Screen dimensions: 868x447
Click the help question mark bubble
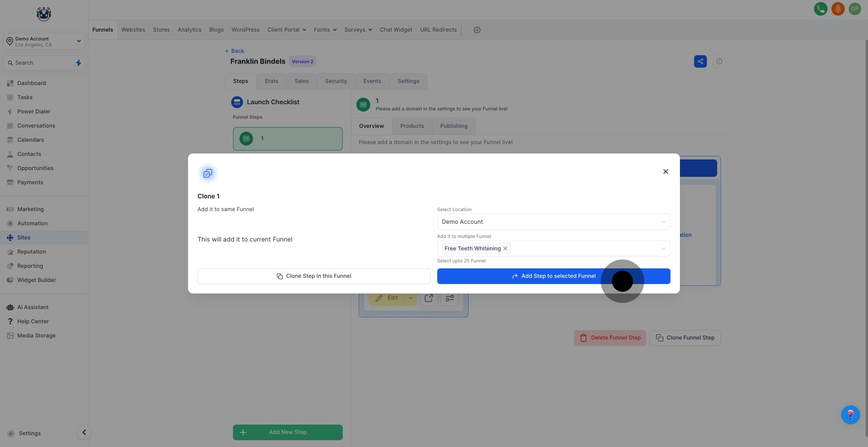pyautogui.click(x=850, y=415)
